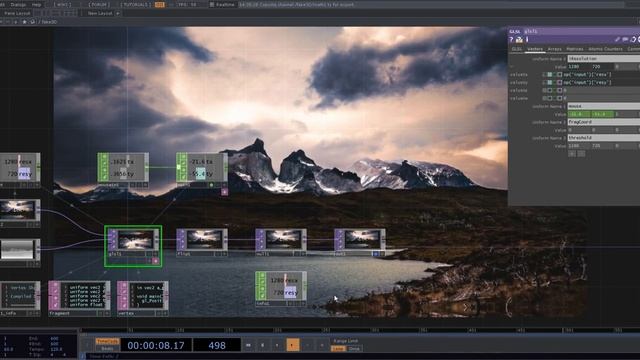
Task: Select the info1 CHOP node with resx
Action: pyautogui.click(x=281, y=289)
